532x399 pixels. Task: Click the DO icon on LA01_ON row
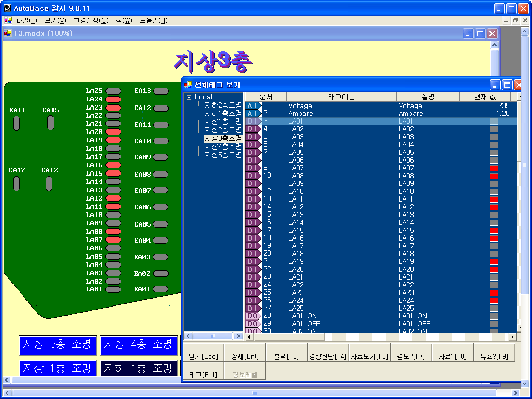point(252,316)
